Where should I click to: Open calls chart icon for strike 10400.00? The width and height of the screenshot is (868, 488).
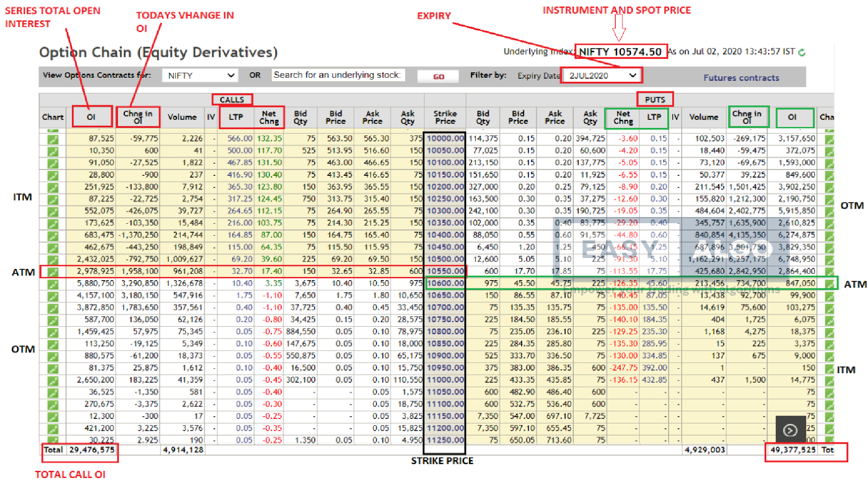coord(53,236)
